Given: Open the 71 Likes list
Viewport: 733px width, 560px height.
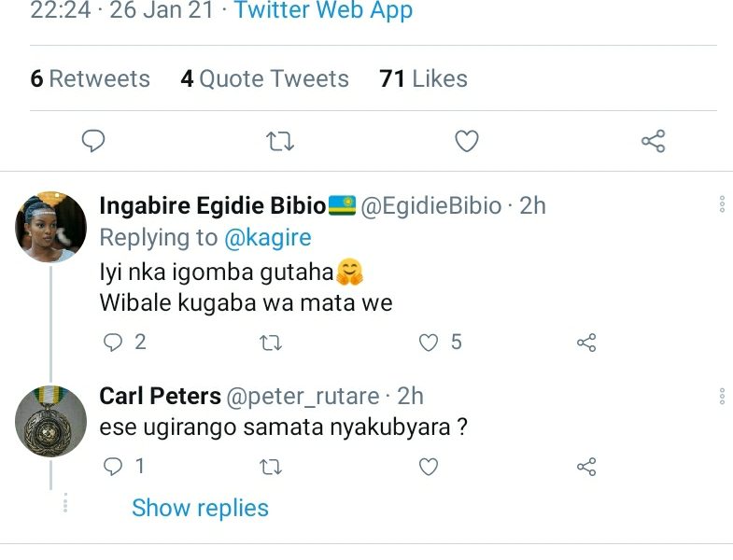Looking at the screenshot, I should (x=423, y=78).
